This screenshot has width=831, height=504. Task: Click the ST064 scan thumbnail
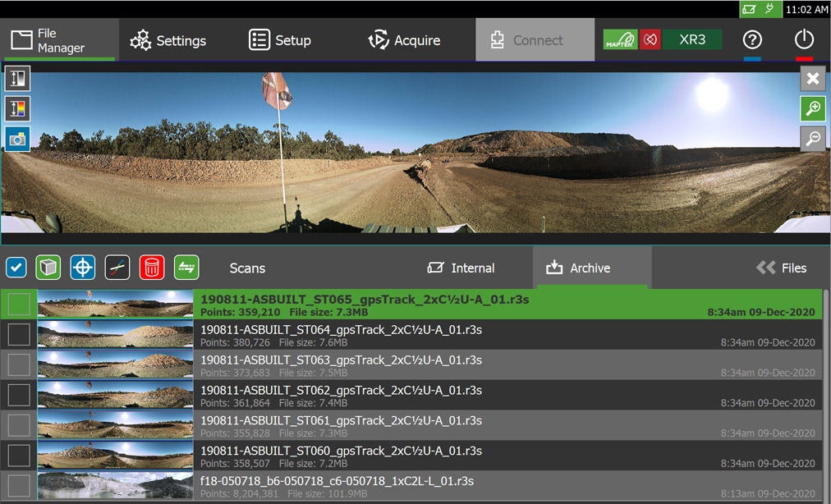point(116,334)
